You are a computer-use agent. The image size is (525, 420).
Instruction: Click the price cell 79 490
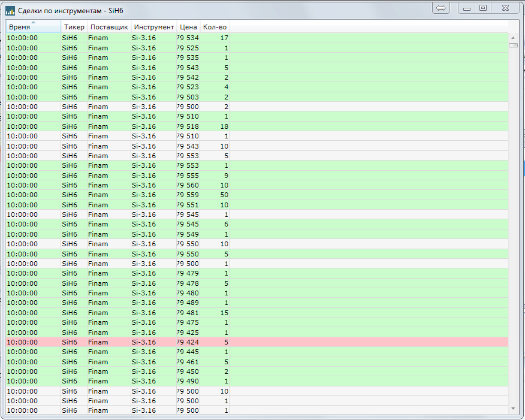(188, 381)
